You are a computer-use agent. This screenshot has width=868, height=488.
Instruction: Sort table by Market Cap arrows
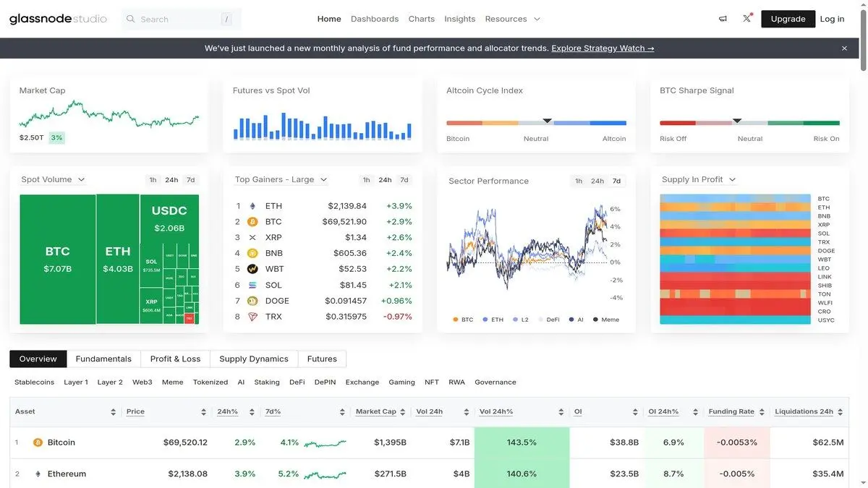pos(402,412)
